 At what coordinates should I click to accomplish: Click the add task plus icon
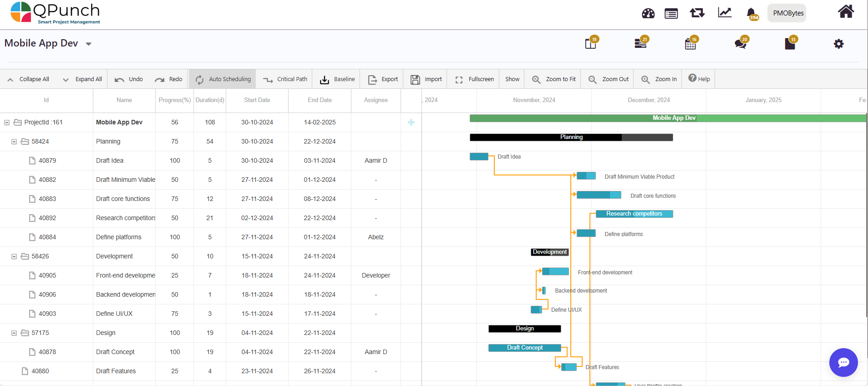[x=411, y=123]
